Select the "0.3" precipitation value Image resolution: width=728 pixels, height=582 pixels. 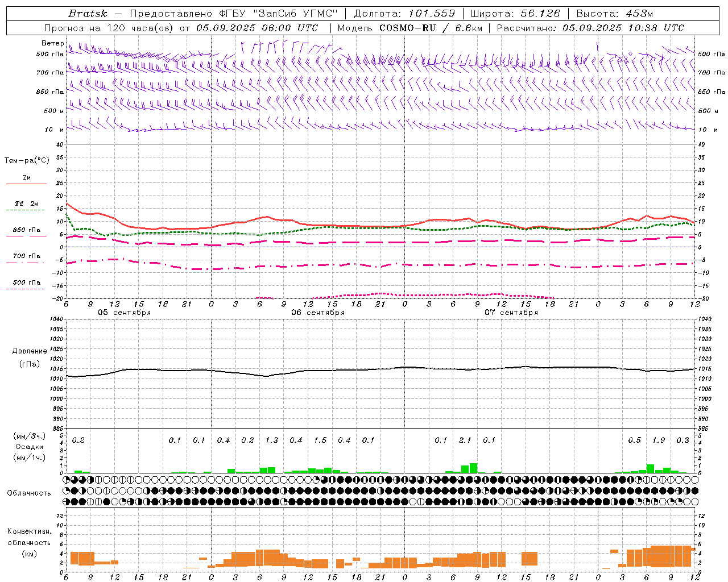click(x=682, y=440)
